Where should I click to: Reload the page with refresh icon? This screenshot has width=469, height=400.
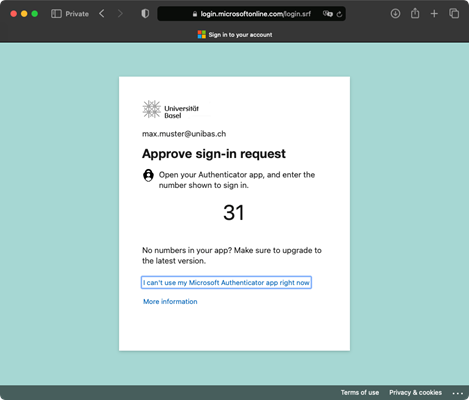coord(339,14)
